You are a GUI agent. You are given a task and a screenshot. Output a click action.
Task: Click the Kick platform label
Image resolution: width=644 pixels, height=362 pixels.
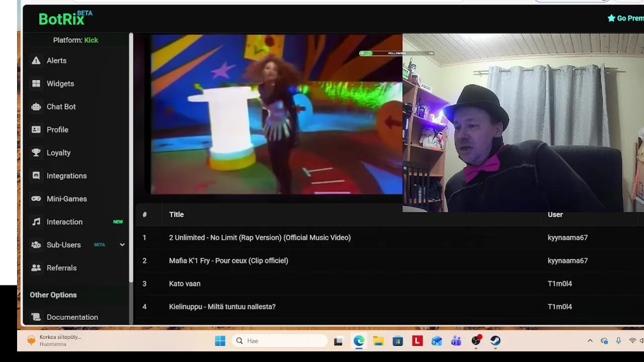[91, 40]
